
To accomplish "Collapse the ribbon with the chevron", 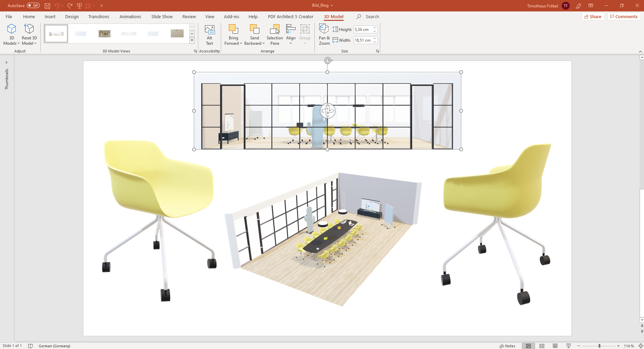I will 640,51.
